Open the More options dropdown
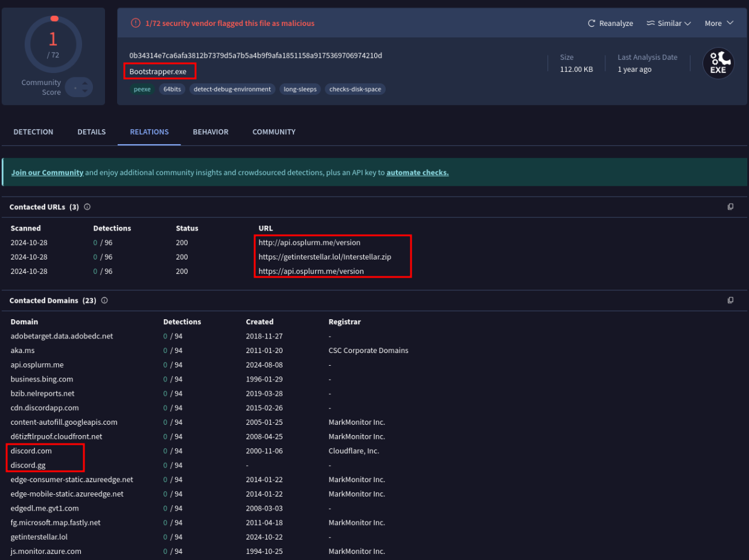Image resolution: width=749 pixels, height=560 pixels. coord(718,23)
